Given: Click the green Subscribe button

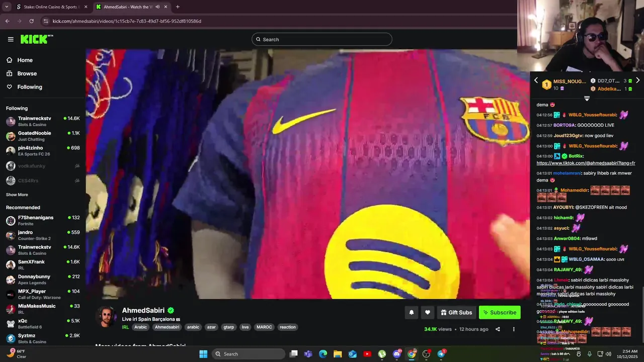Looking at the screenshot, I should tap(500, 312).
